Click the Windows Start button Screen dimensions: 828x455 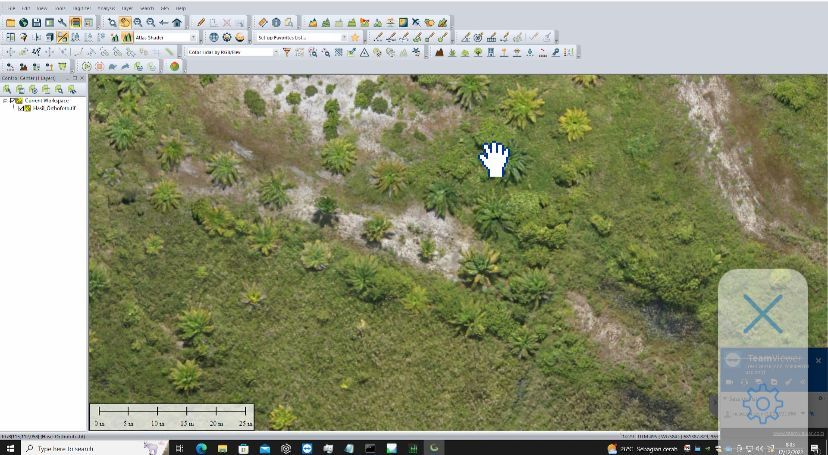click(10, 448)
